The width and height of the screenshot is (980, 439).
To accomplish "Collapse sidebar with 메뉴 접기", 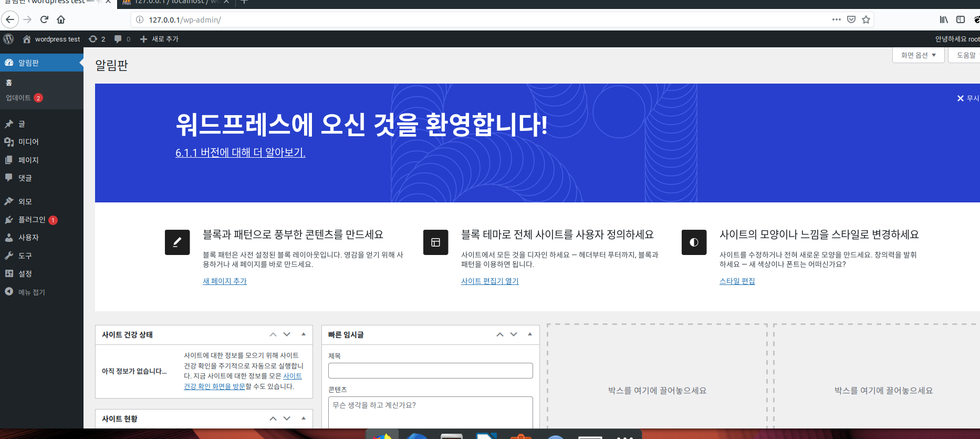I will coord(41,292).
